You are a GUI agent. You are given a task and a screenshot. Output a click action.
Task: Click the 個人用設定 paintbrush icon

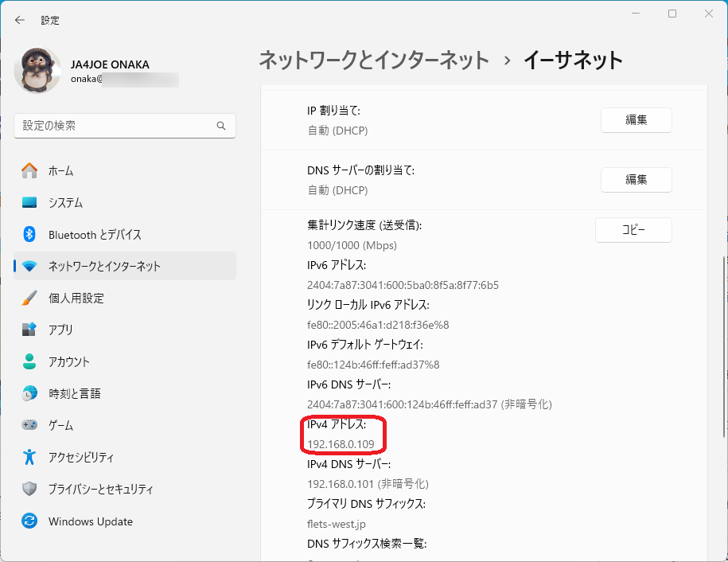coord(29,298)
